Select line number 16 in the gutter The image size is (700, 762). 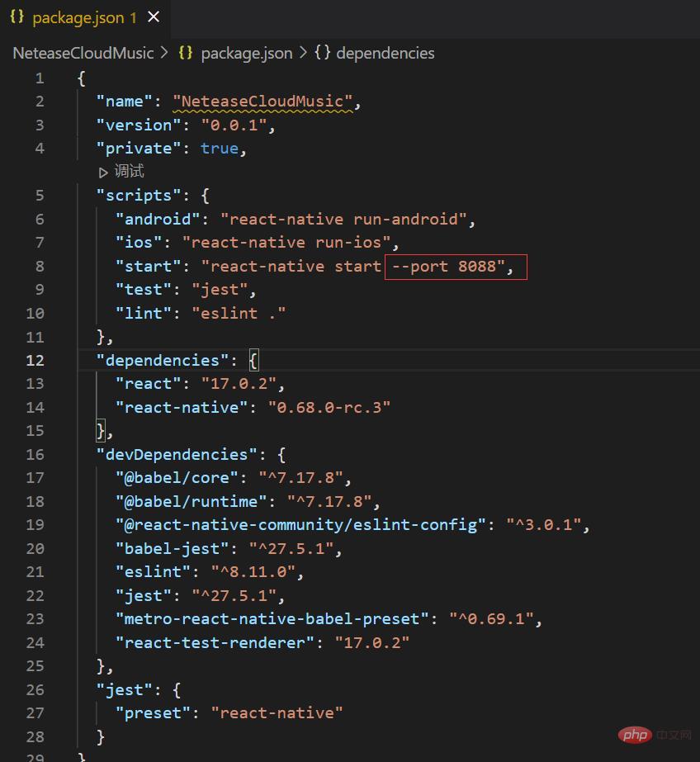[x=35, y=455]
